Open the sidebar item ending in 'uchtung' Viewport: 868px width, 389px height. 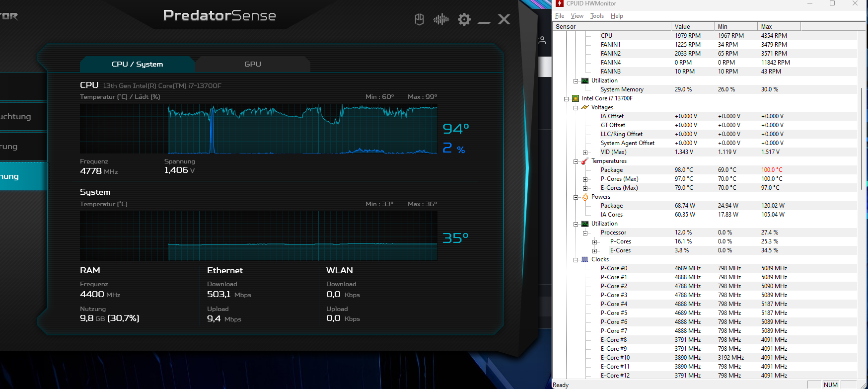23,117
